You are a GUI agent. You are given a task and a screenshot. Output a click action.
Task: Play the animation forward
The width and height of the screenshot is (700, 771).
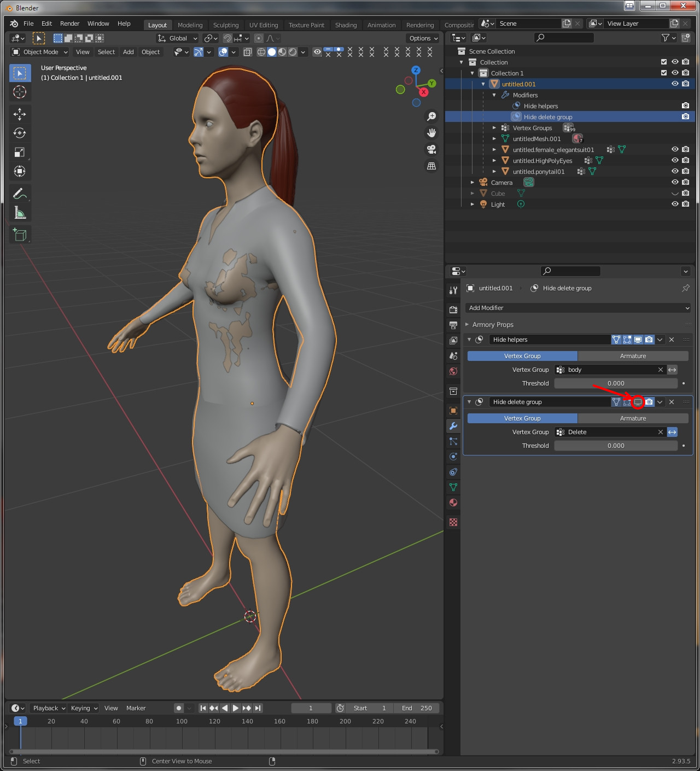(x=236, y=708)
